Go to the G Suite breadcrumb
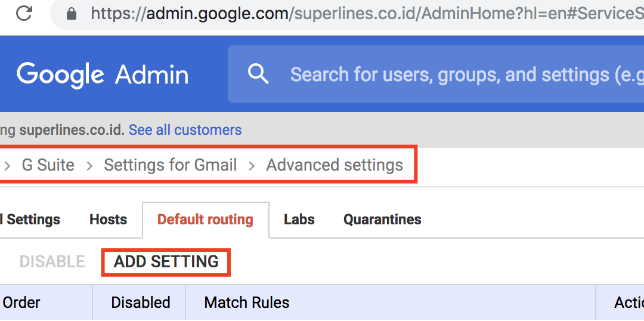 pos(48,165)
